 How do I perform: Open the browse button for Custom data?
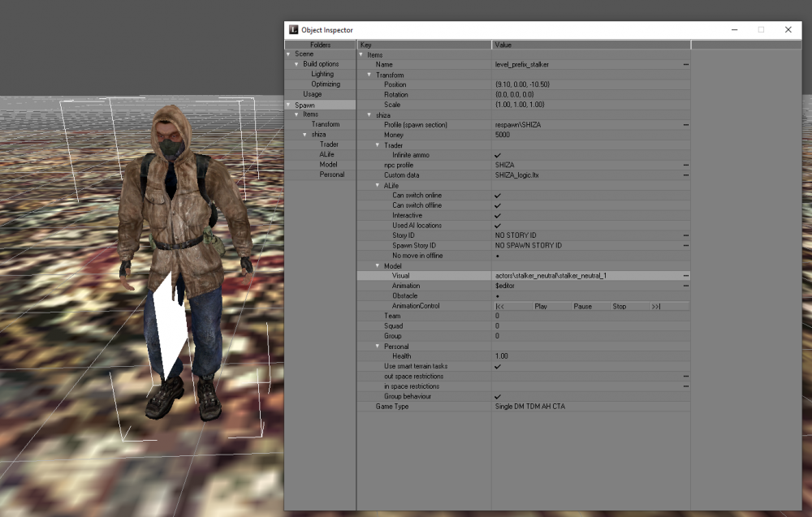pyautogui.click(x=685, y=175)
